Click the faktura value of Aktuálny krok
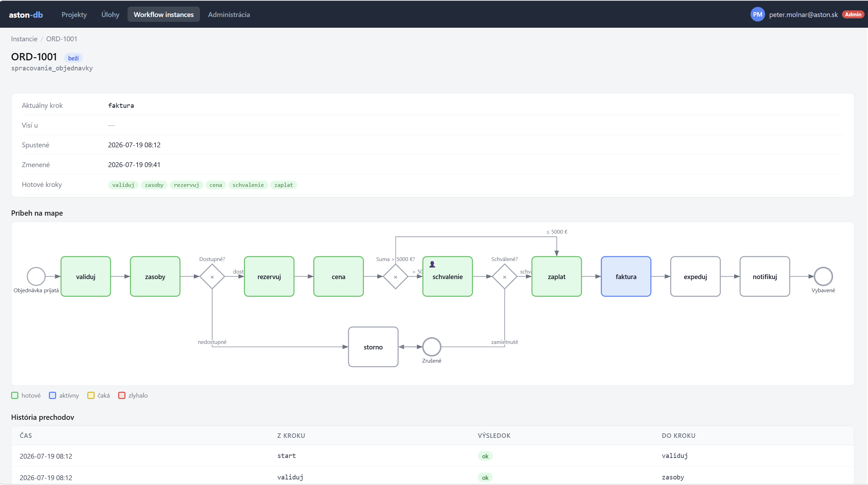Screen dimensions: 868x485 pyautogui.click(x=121, y=105)
